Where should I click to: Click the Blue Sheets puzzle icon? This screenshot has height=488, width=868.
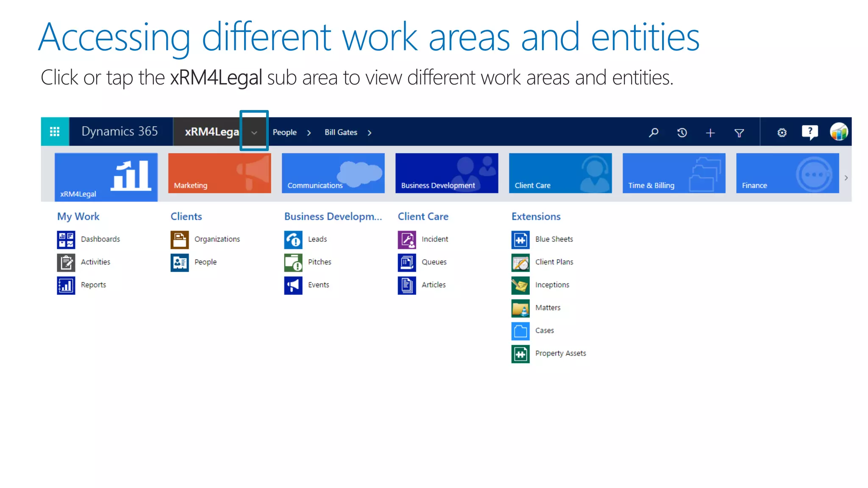(x=520, y=239)
